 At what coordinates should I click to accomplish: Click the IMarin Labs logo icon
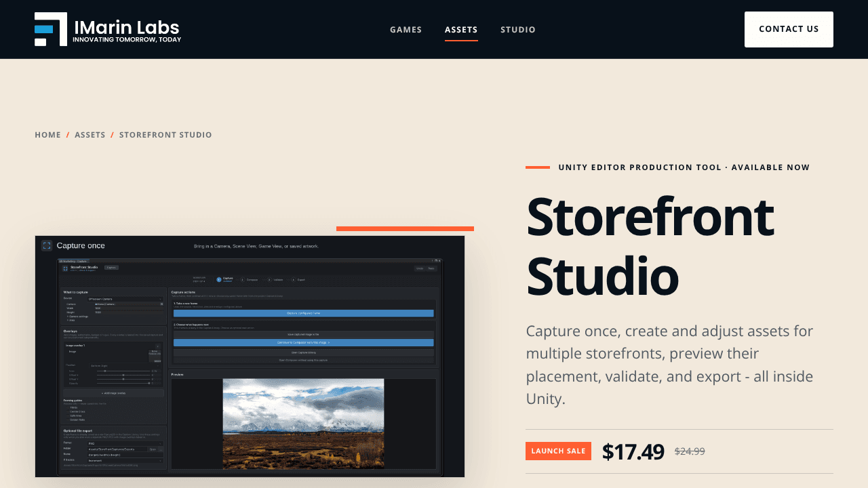(51, 29)
